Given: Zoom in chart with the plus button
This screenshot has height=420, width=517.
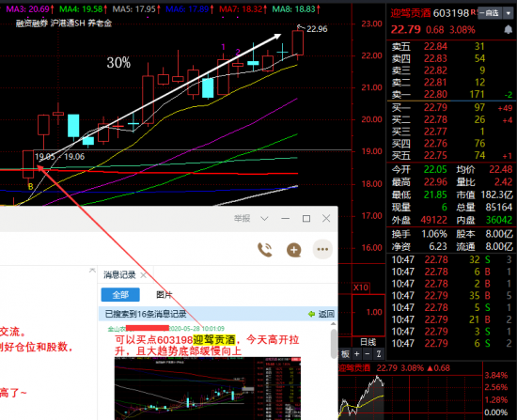Looking at the screenshot, I should click(x=357, y=354).
